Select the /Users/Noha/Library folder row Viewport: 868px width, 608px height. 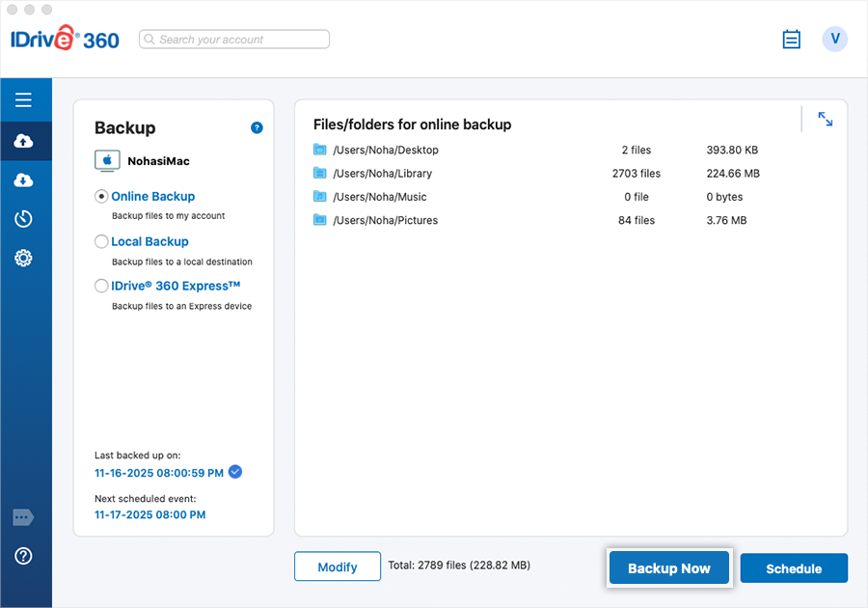pos(382,174)
